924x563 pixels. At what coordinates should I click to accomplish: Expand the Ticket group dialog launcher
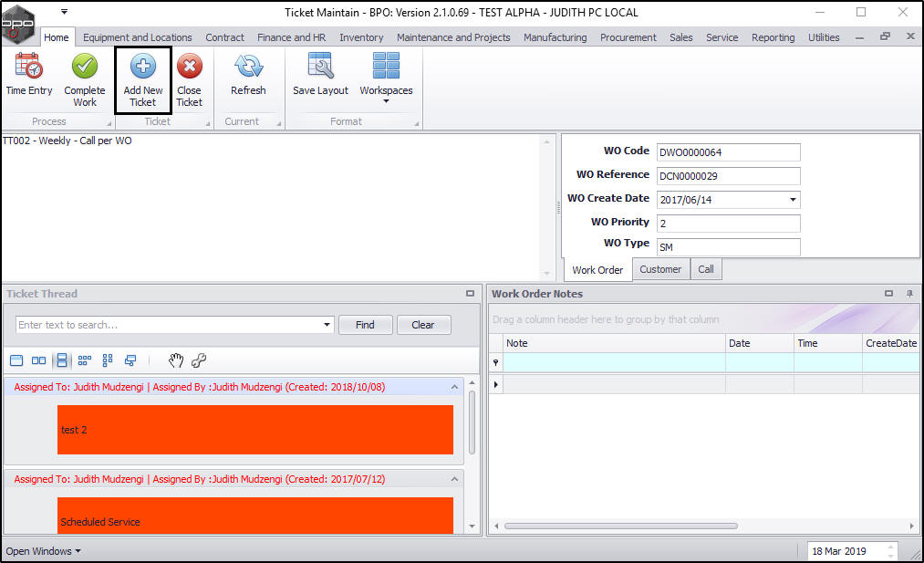click(207, 124)
